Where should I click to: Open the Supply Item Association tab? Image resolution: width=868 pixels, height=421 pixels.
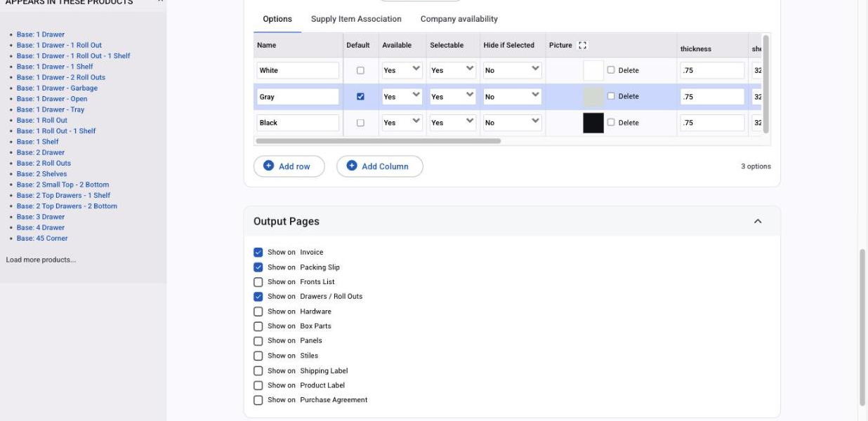click(356, 19)
